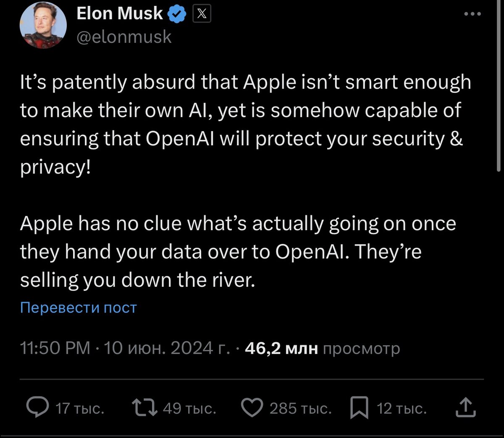Toggle the bookmark icon for this post
This screenshot has height=438, width=504.
coord(359,408)
